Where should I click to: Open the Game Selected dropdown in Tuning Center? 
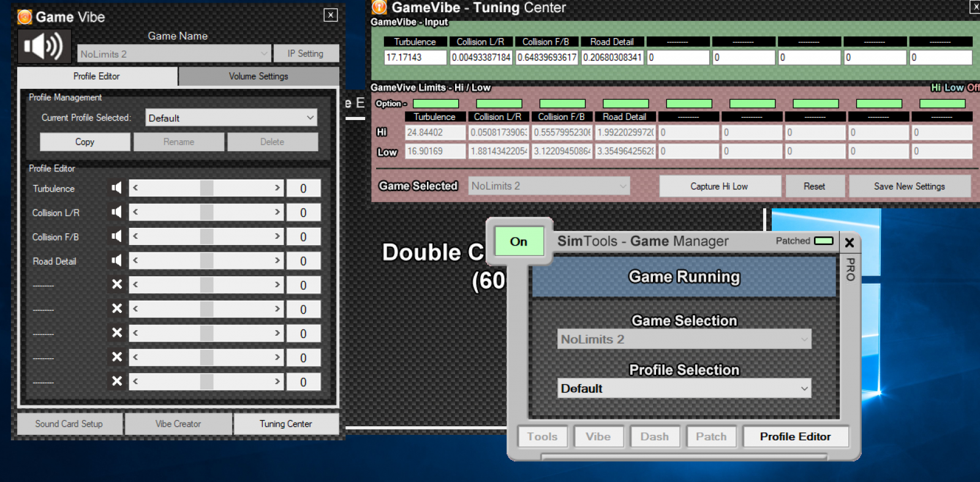coord(549,186)
